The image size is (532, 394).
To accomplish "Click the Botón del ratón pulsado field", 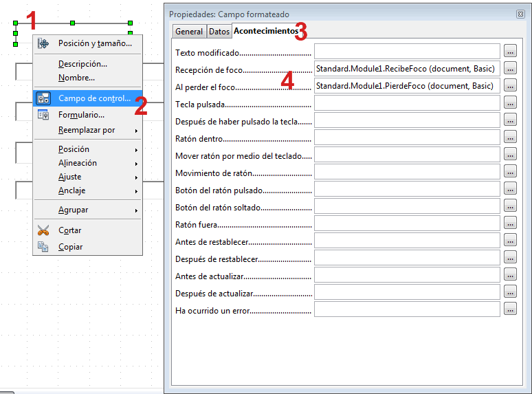I will click(407, 188).
